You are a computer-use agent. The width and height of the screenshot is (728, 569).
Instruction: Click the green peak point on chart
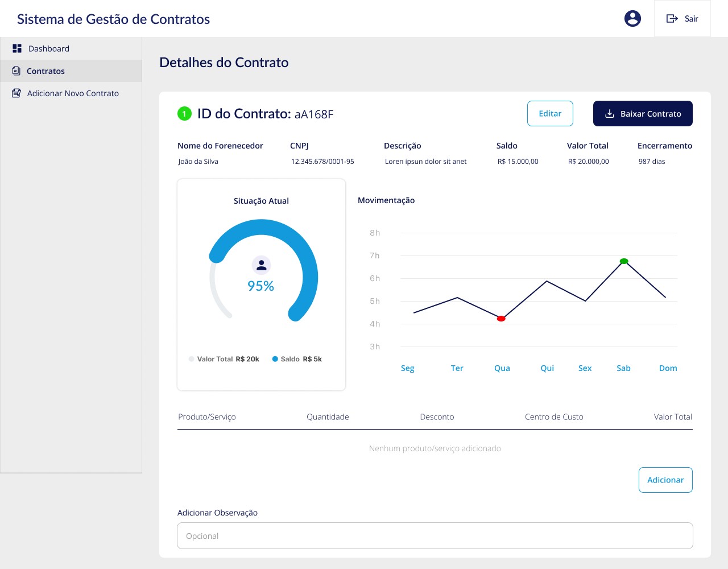point(624,261)
